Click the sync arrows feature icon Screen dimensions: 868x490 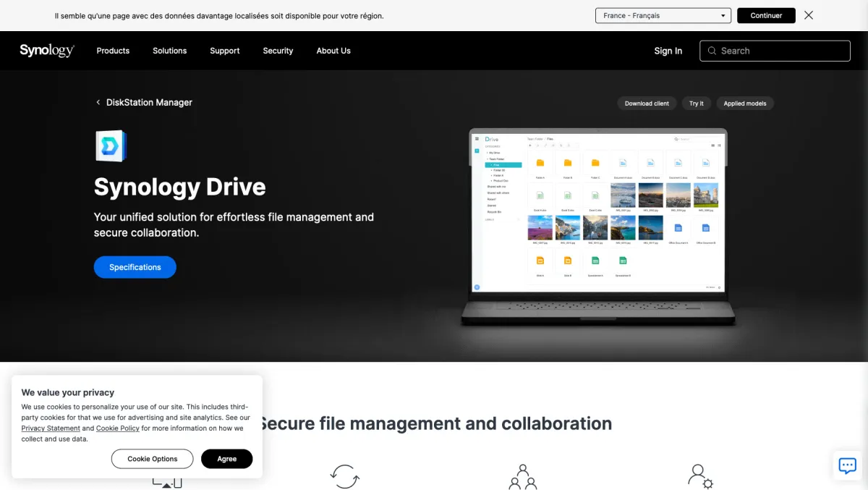[x=345, y=476]
